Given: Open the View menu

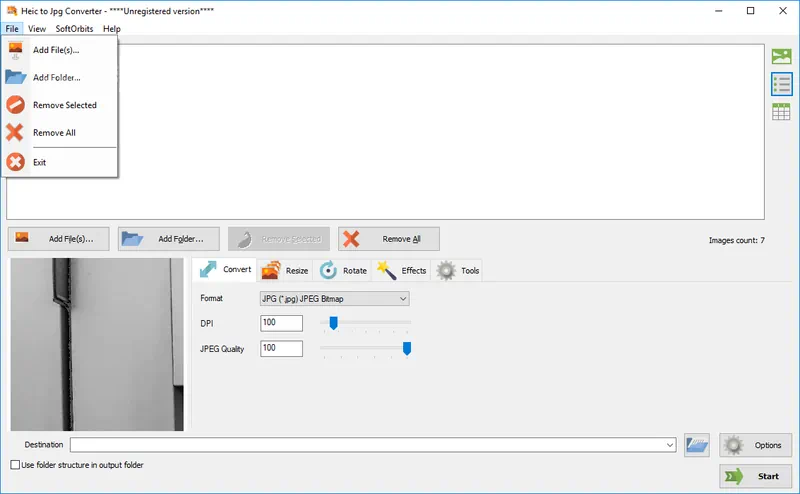Looking at the screenshot, I should [x=37, y=29].
